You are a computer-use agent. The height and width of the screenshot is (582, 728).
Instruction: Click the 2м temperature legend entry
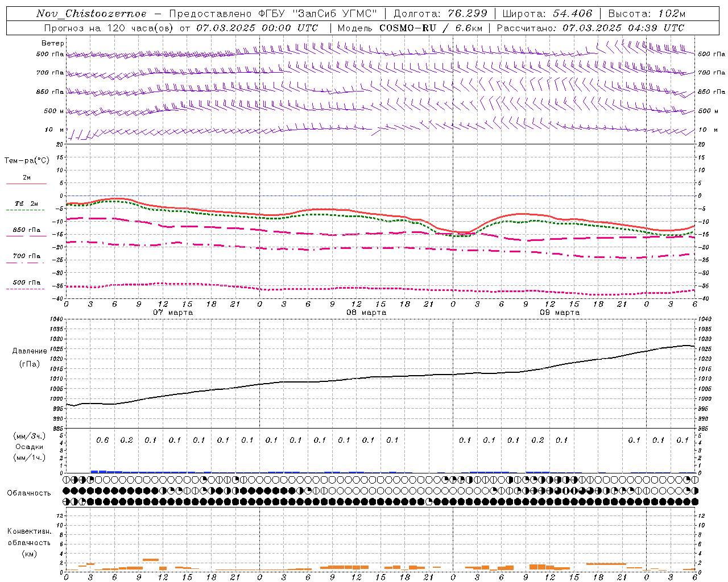[26, 178]
